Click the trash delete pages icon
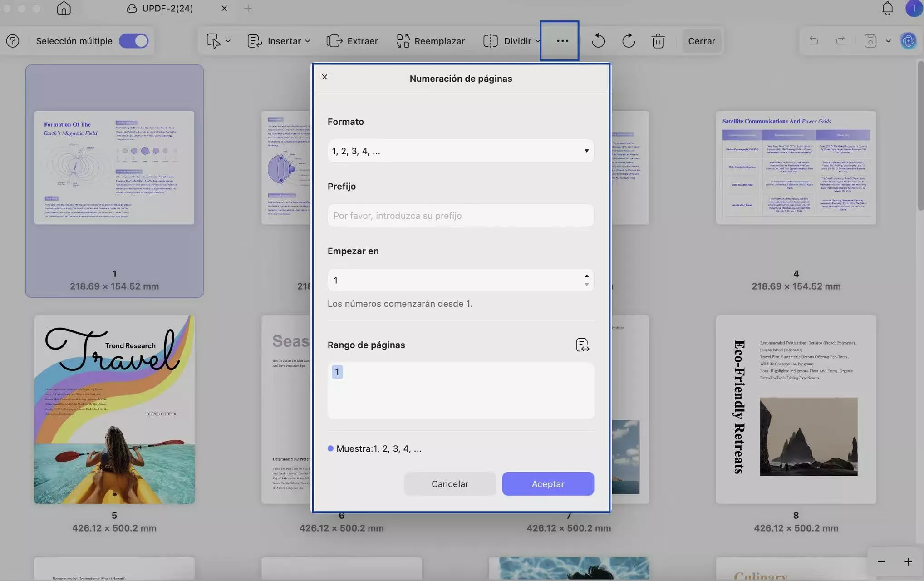This screenshot has height=581, width=924. 658,41
